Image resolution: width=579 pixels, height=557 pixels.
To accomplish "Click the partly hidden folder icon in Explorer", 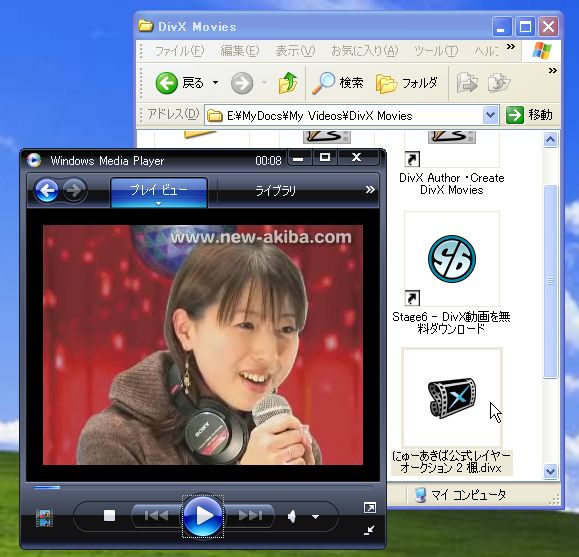I will 200,134.
